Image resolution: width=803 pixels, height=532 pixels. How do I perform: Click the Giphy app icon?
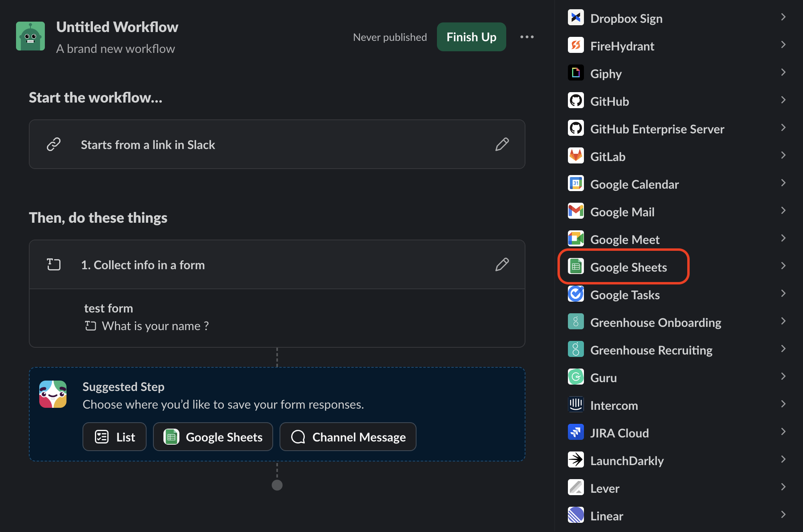576,73
